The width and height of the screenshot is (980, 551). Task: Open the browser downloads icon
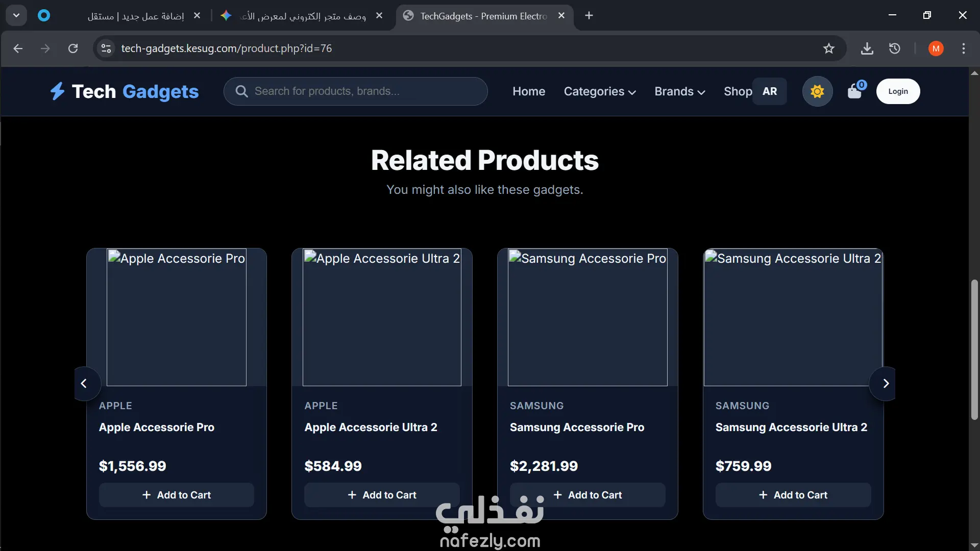[867, 48]
